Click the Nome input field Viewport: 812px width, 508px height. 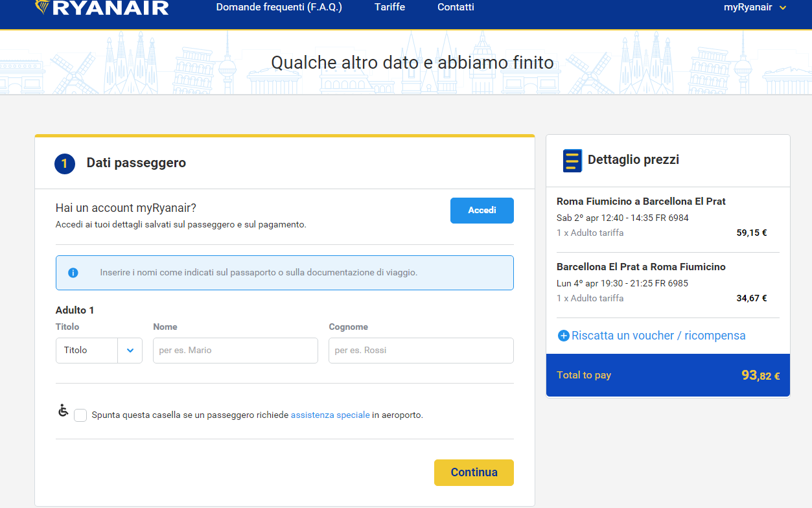pos(235,351)
